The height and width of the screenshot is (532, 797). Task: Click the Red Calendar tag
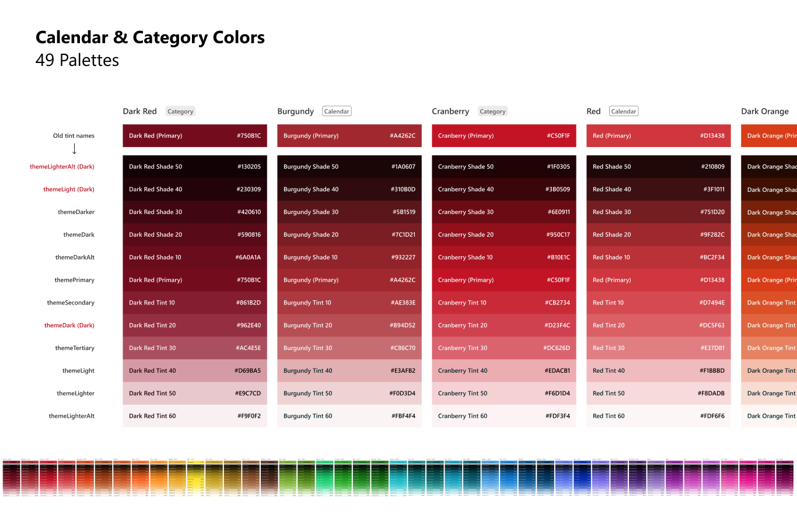(624, 111)
